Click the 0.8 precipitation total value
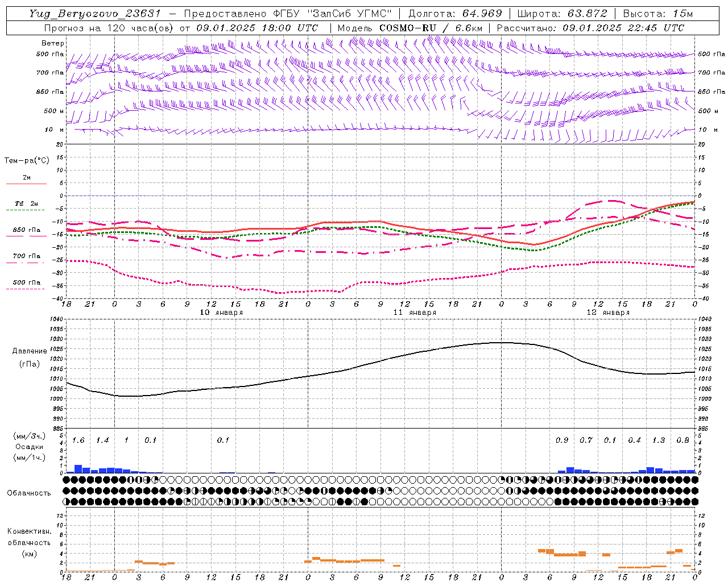Viewport: 728px width, 582px height. coord(682,440)
